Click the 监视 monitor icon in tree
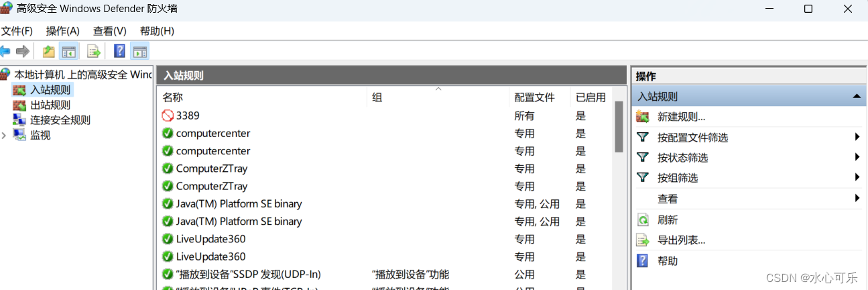This screenshot has height=290, width=868. point(19,135)
